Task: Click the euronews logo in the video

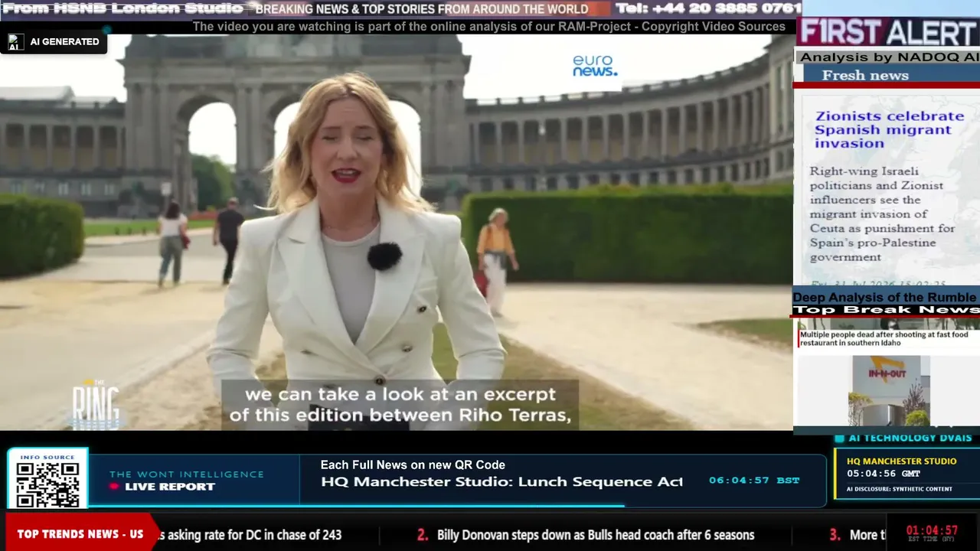Action: (x=595, y=66)
